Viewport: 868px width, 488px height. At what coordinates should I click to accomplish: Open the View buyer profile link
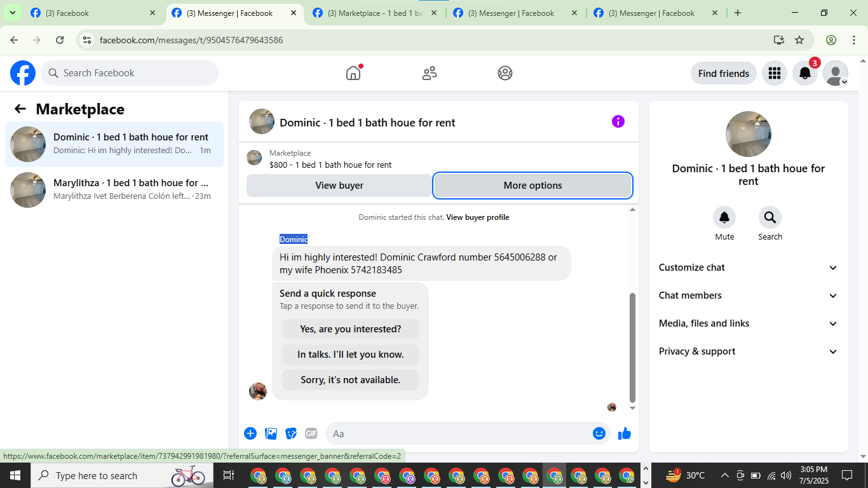[x=478, y=217]
